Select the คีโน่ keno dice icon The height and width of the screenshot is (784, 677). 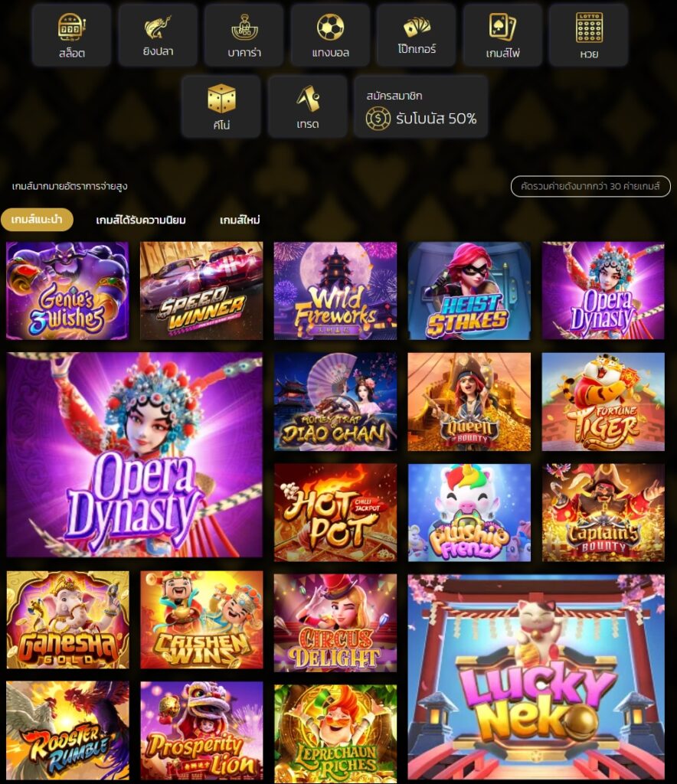pos(221,106)
